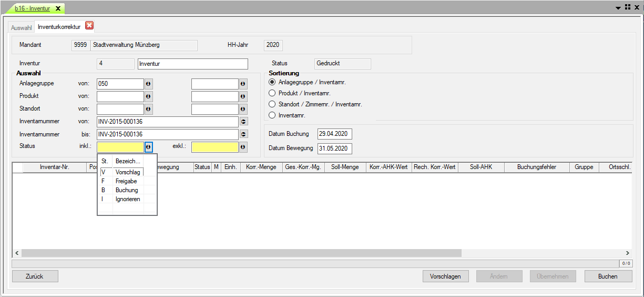Click the horizontal scrollbar of the table
The image size is (644, 297).
[x=241, y=253]
